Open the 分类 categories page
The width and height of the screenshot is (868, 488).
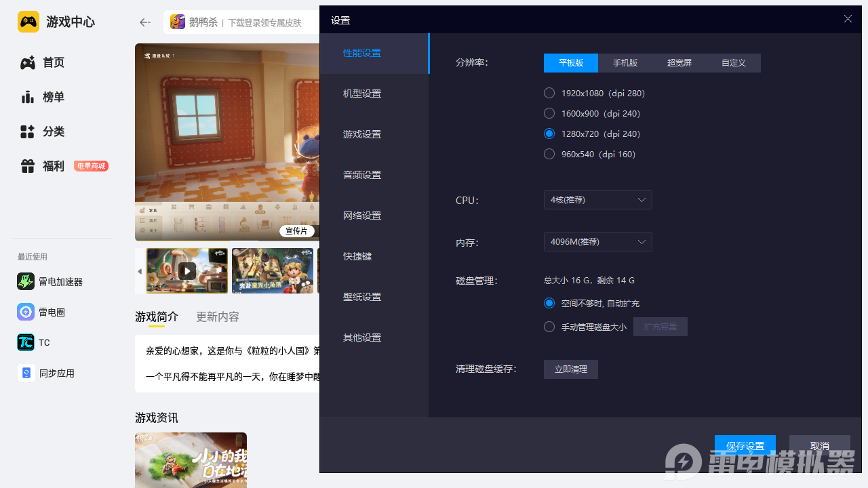pyautogui.click(x=42, y=131)
